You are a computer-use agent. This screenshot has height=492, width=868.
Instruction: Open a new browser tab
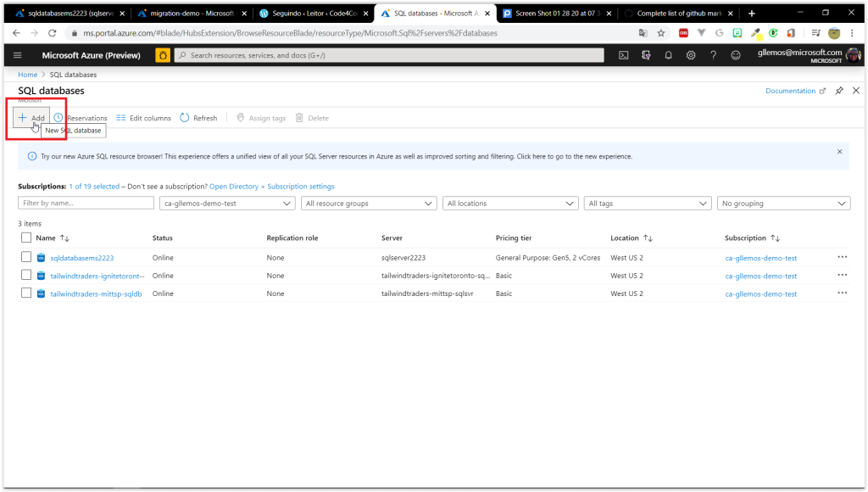(751, 14)
